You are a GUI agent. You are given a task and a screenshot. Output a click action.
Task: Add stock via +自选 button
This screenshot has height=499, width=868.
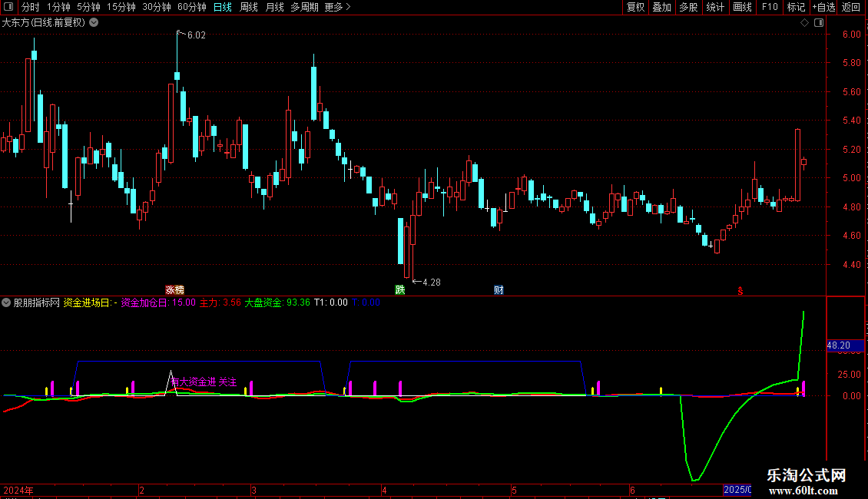pyautogui.click(x=823, y=7)
